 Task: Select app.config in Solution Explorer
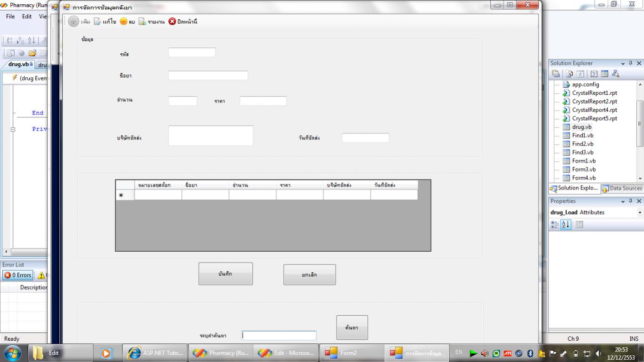point(585,84)
